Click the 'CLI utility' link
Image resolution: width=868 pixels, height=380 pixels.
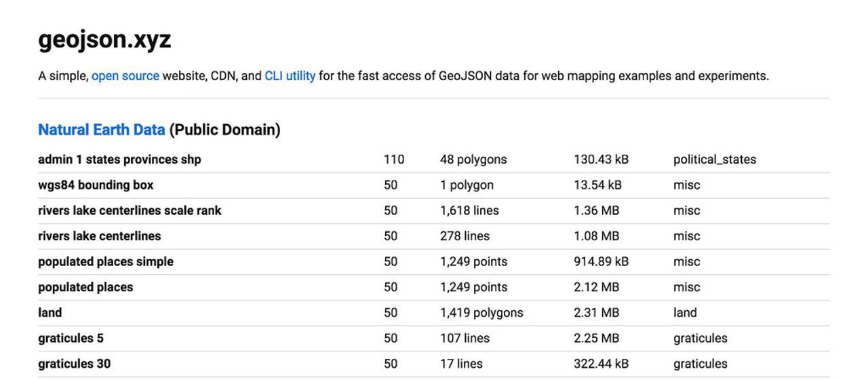pyautogui.click(x=290, y=76)
